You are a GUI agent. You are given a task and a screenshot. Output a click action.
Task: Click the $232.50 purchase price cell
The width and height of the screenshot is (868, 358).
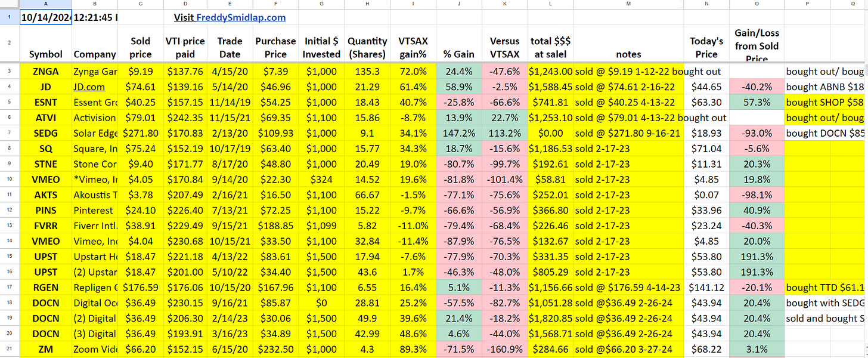click(x=275, y=350)
